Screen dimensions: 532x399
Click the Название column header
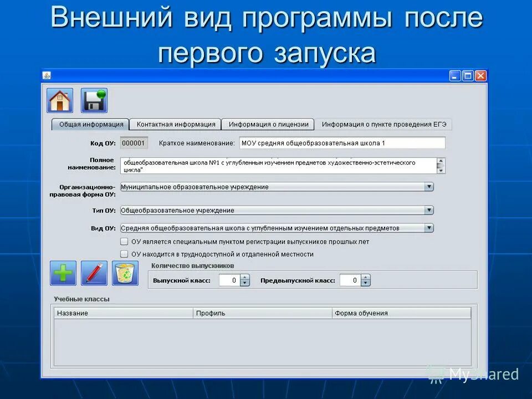(124, 313)
